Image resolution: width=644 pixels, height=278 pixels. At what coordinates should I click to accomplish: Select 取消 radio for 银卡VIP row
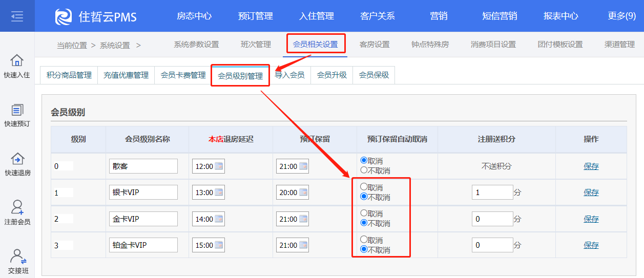click(x=364, y=187)
